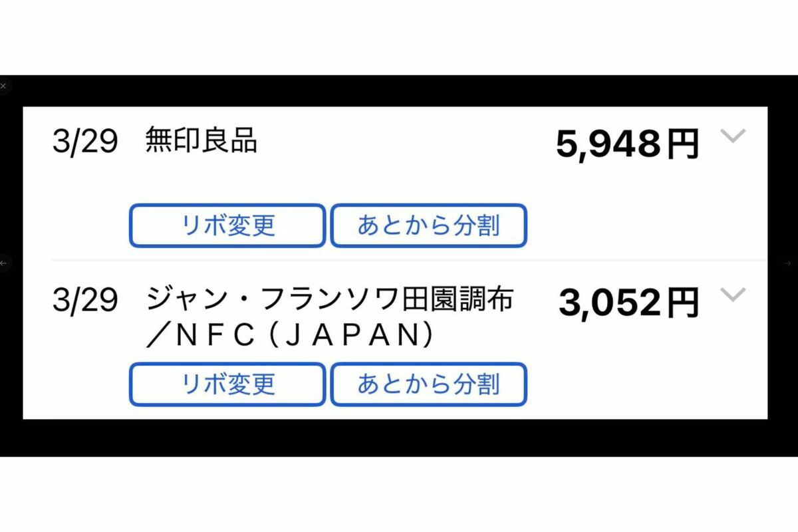Select the 無印良品 merchant name
This screenshot has width=798, height=532.
click(201, 141)
